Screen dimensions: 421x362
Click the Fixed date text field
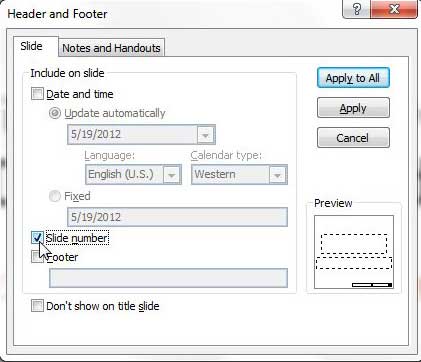tap(177, 217)
